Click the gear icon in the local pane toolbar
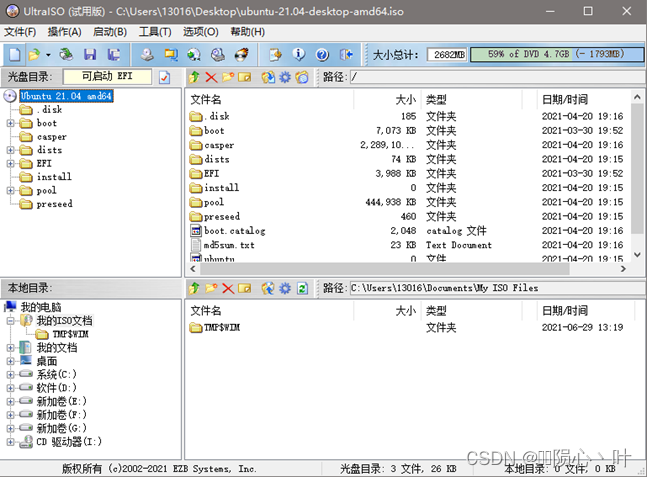Image resolution: width=647 pixels, height=477 pixels. point(285,288)
